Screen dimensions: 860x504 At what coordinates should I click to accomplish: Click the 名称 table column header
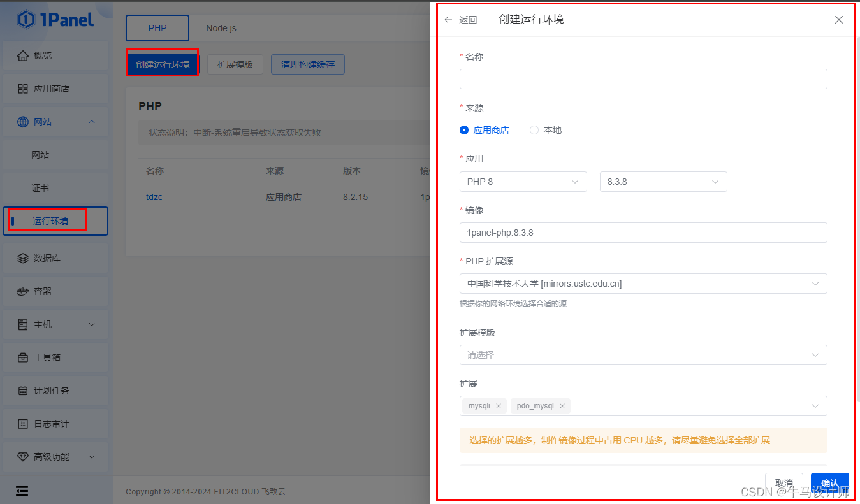click(x=155, y=171)
